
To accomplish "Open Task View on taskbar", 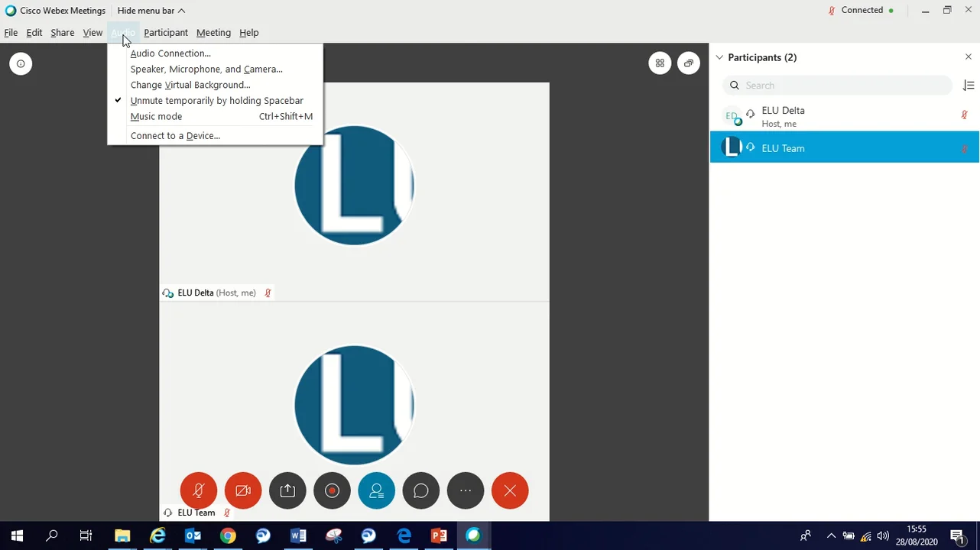I will click(x=86, y=535).
